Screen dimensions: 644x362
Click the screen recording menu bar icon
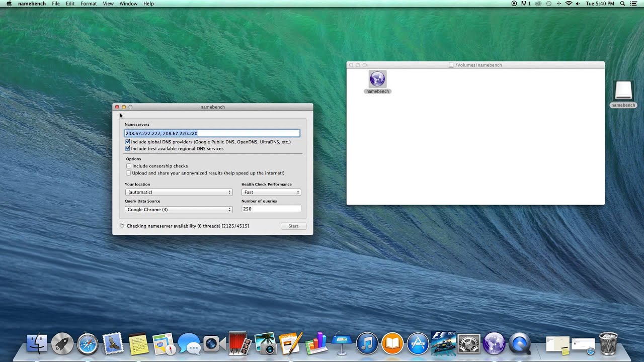[514, 4]
